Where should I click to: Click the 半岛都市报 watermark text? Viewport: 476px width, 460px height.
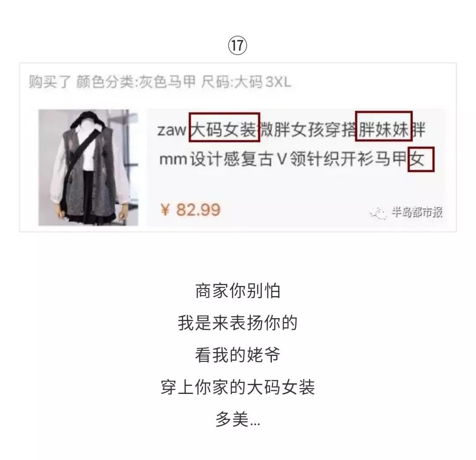click(417, 212)
